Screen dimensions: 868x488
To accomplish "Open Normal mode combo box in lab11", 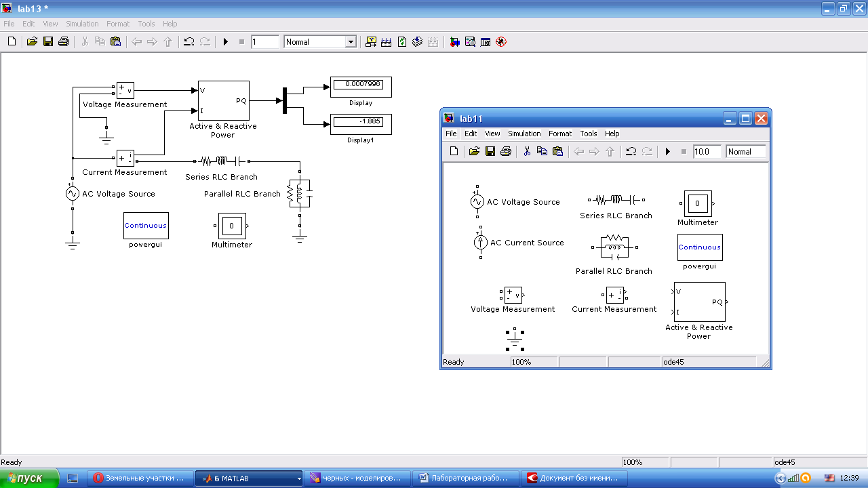I will click(746, 152).
